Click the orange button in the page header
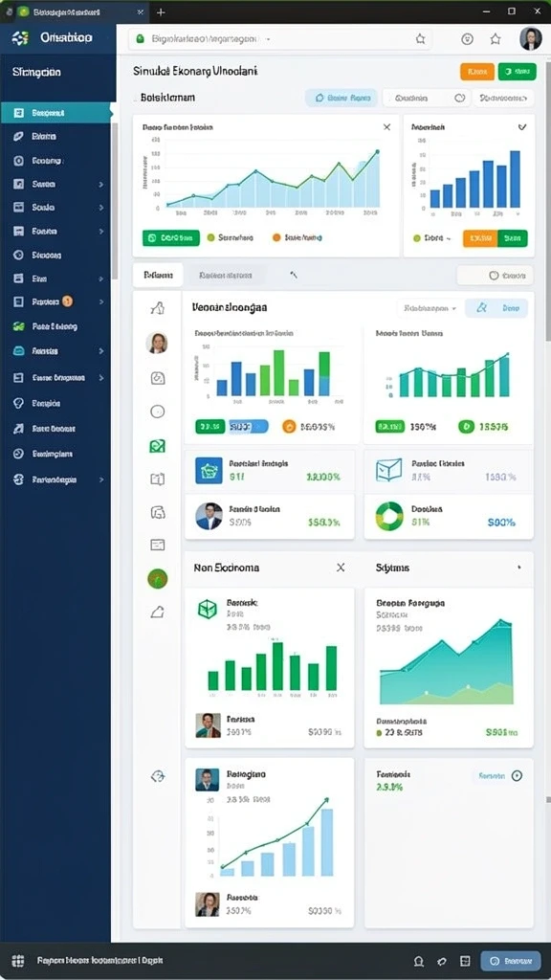Screen dimensions: 551x980 tap(477, 72)
